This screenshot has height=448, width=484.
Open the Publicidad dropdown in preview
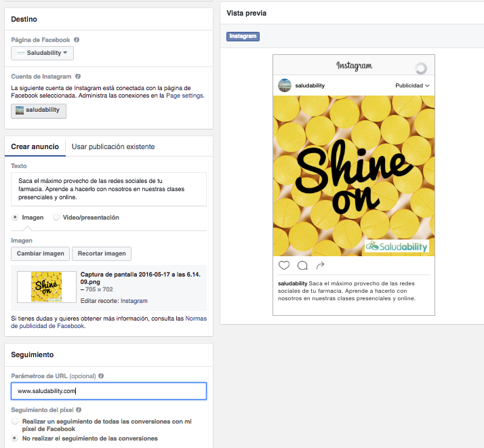[x=412, y=85]
